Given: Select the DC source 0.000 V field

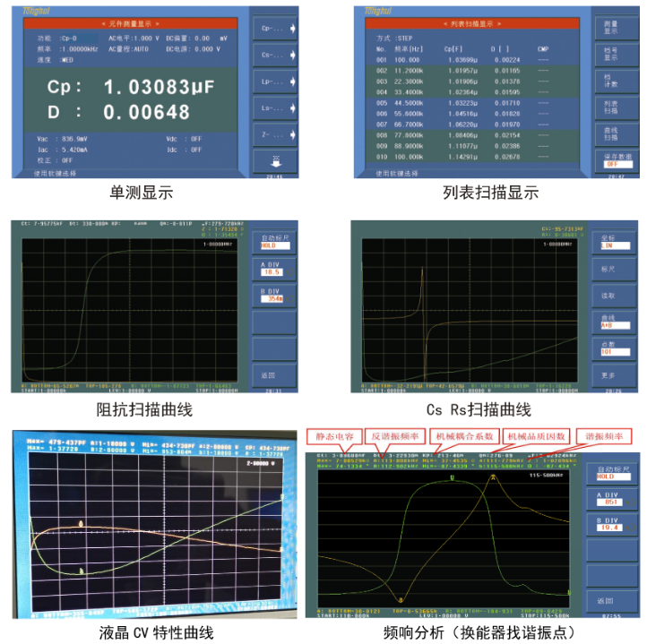Looking at the screenshot, I should point(208,49).
